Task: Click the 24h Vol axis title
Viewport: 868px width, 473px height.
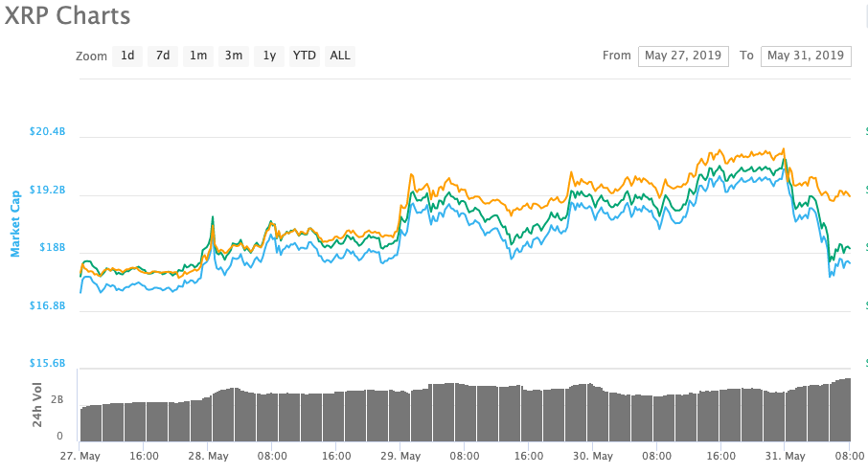Action: (x=37, y=404)
